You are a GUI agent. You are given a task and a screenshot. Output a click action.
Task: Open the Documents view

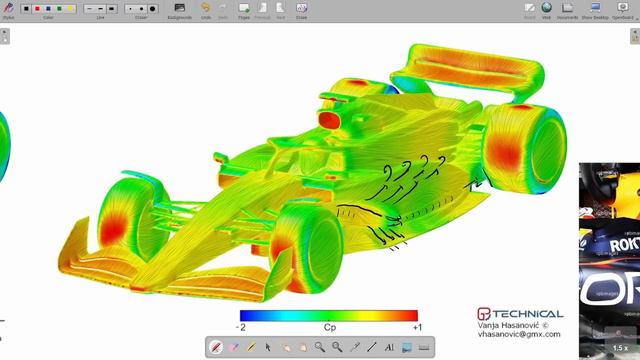[x=567, y=11]
